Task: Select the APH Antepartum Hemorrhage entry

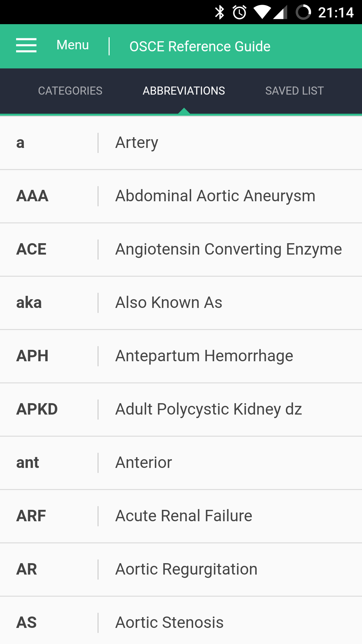Action: click(x=181, y=356)
